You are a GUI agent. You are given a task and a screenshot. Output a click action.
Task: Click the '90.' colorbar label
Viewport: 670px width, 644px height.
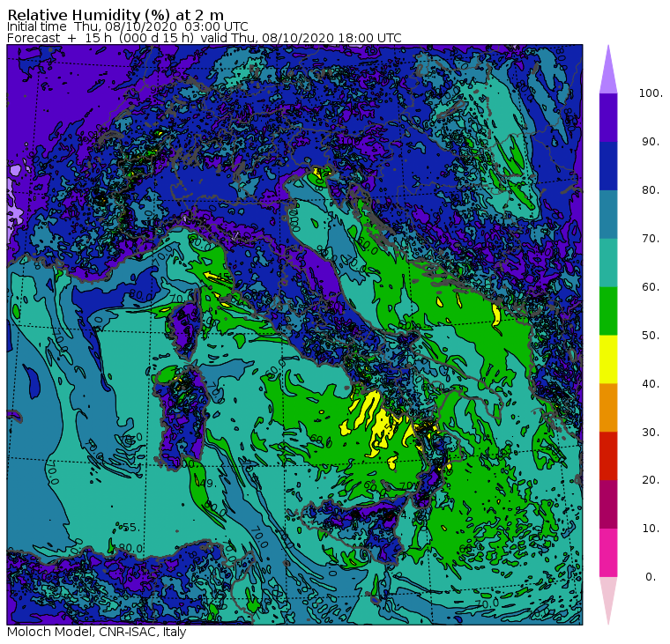pos(651,141)
